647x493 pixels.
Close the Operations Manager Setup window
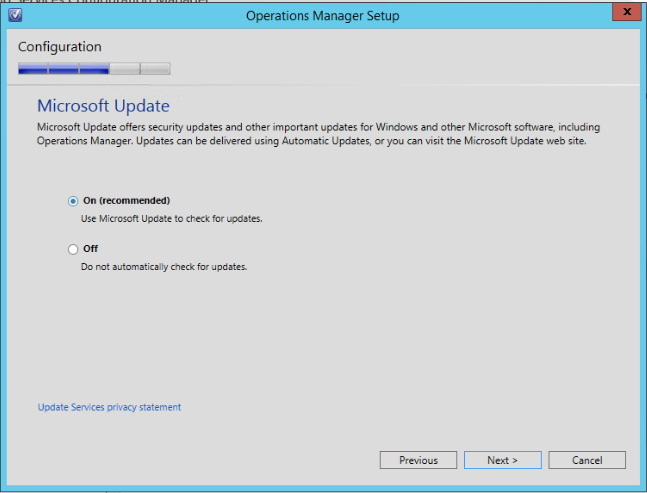pos(625,12)
